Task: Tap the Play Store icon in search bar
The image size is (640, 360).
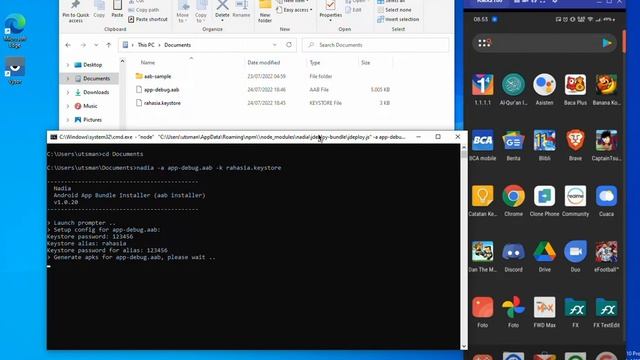Action: [x=607, y=43]
